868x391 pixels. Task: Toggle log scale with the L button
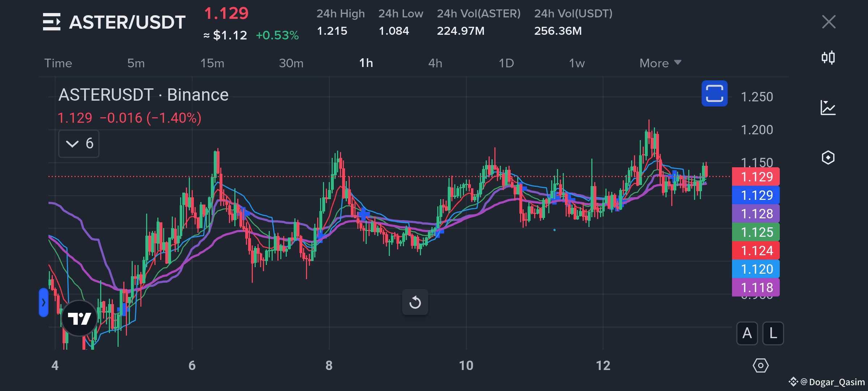[x=773, y=333]
